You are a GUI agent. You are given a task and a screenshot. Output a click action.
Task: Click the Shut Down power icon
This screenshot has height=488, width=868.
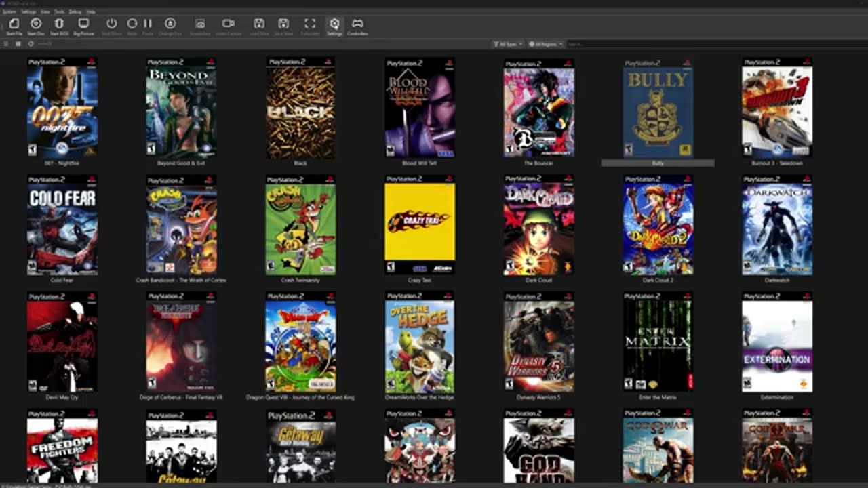[x=112, y=24]
